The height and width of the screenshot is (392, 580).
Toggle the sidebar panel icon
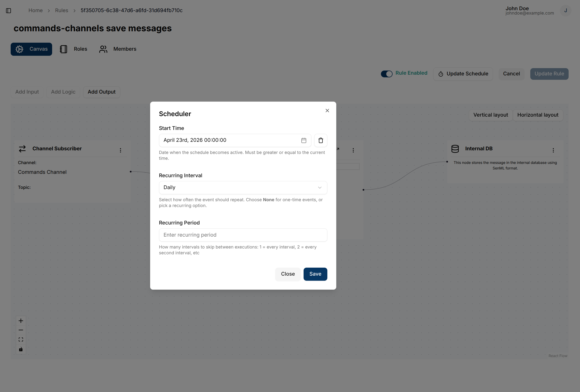tap(8, 10)
